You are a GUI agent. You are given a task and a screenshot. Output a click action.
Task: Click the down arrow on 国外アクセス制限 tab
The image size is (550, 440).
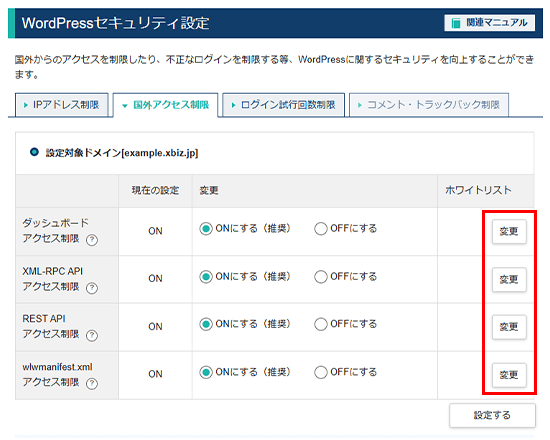coord(125,106)
